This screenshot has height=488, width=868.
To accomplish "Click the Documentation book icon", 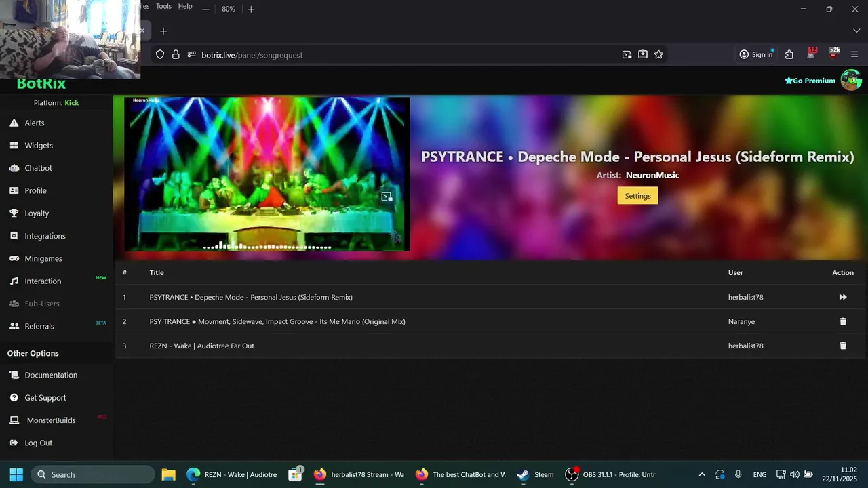I will point(14,375).
